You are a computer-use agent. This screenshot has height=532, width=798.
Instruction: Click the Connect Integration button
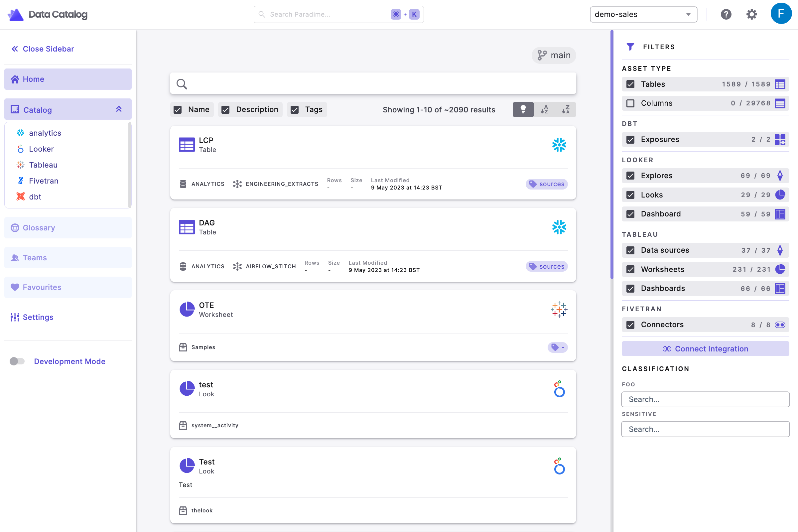(705, 349)
